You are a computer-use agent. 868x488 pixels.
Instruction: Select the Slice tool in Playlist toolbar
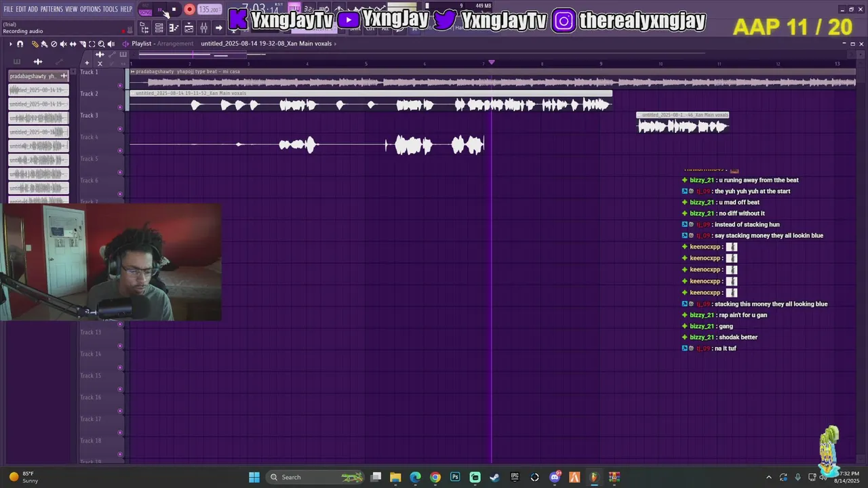83,44
